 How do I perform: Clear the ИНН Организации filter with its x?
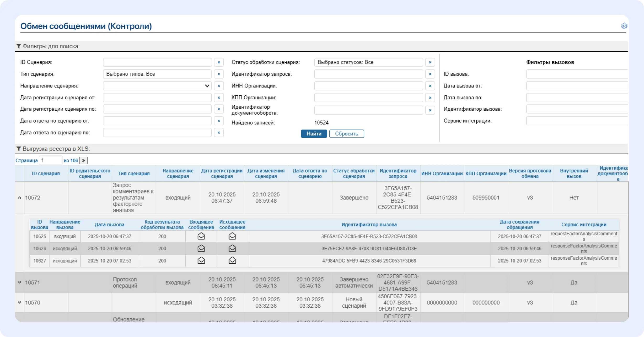(430, 86)
